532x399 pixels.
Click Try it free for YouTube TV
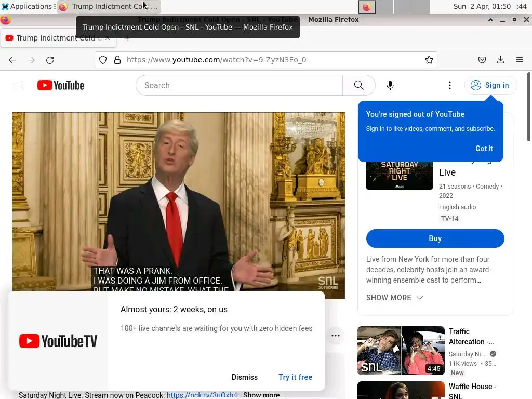click(x=295, y=377)
